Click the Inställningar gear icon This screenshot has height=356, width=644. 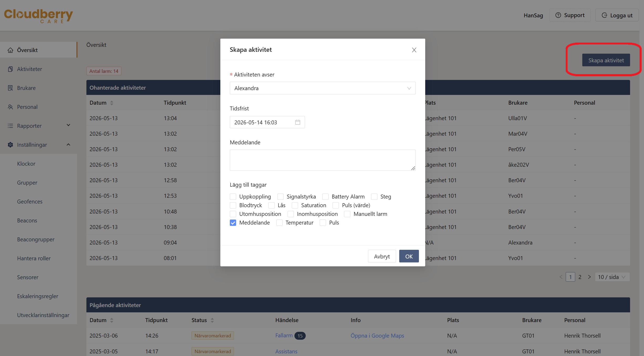[10, 145]
